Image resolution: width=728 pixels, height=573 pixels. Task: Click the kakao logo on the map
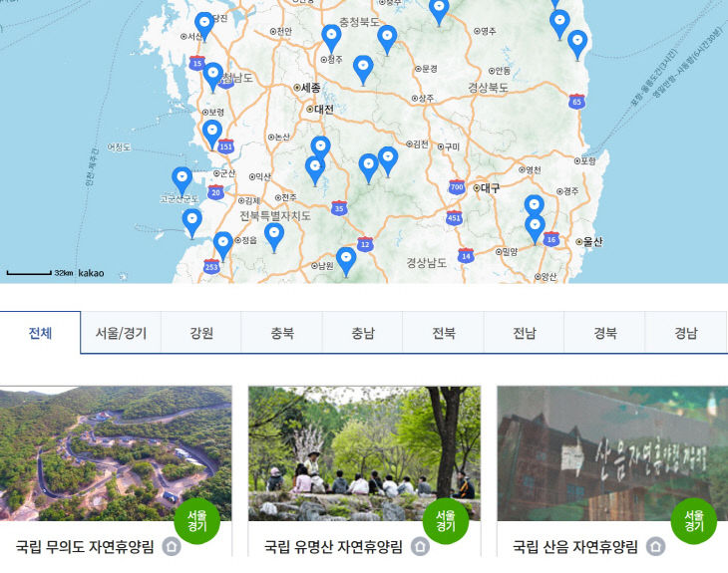point(91,273)
